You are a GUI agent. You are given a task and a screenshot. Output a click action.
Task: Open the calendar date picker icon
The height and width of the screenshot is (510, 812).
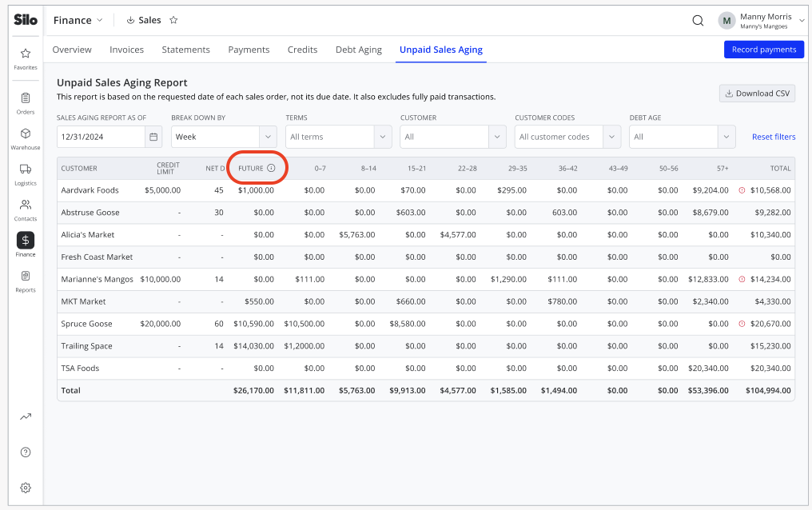click(153, 137)
